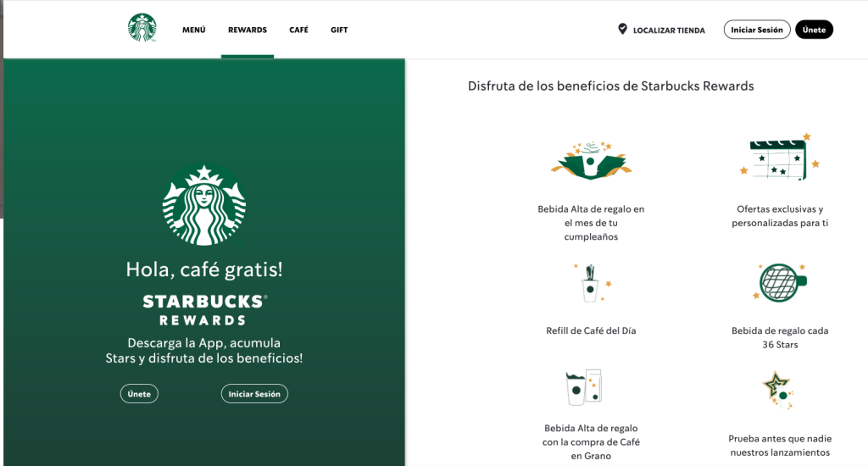The width and height of the screenshot is (868, 466).
Task: Click Únete button on the green panel
Action: pos(139,393)
